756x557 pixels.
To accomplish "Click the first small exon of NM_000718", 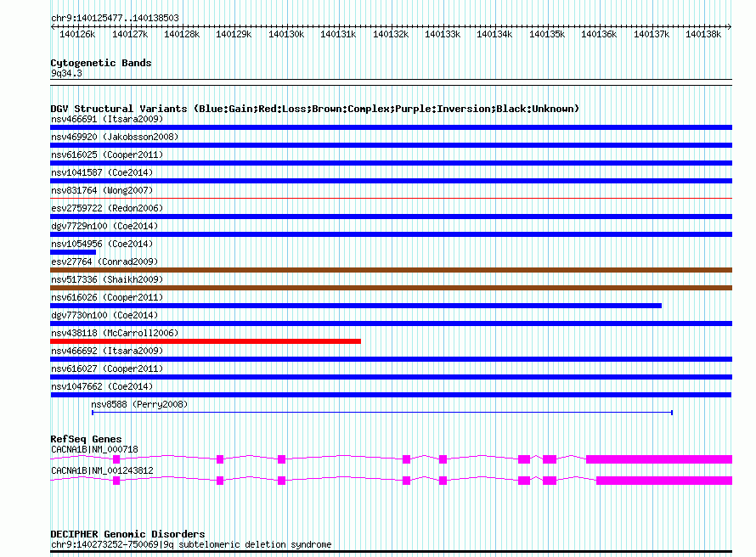I will pyautogui.click(x=116, y=459).
